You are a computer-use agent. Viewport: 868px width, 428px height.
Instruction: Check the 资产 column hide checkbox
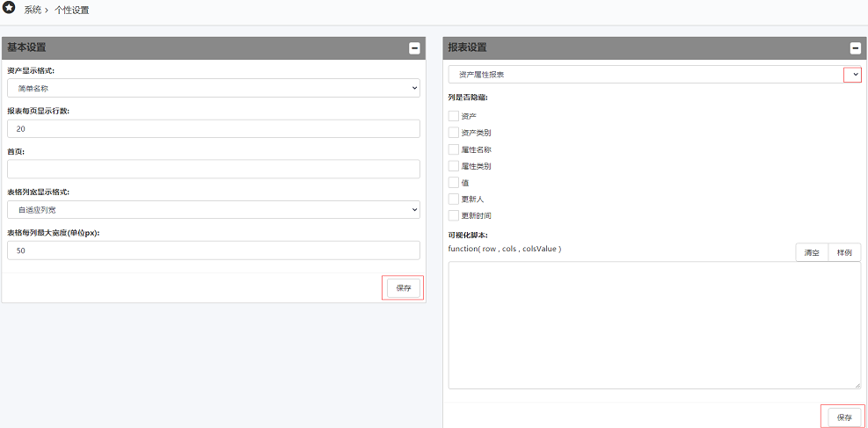(x=454, y=116)
